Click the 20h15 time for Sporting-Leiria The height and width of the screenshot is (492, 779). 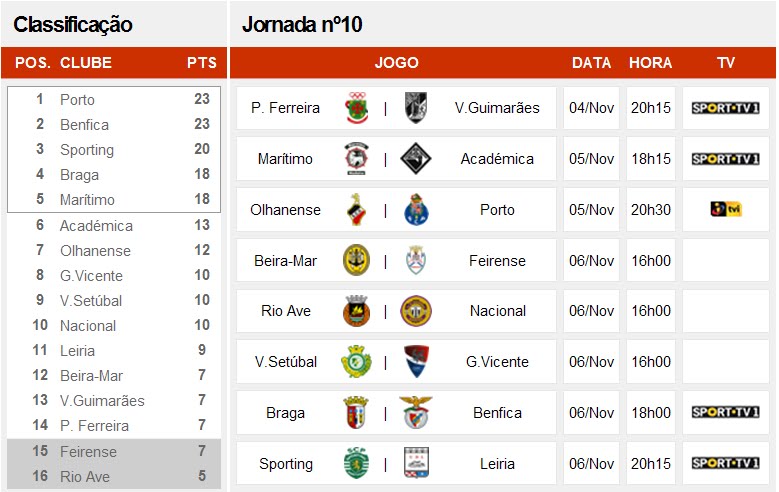coord(651,464)
